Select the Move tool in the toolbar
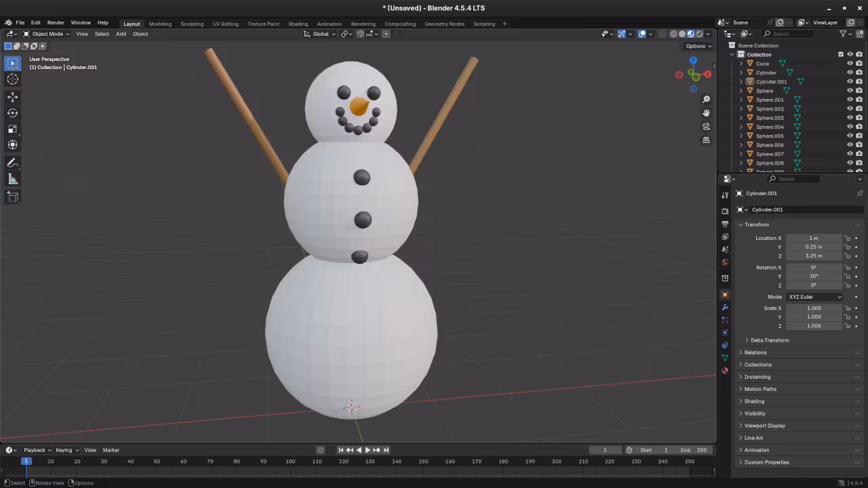Image resolution: width=868 pixels, height=488 pixels. click(x=12, y=96)
